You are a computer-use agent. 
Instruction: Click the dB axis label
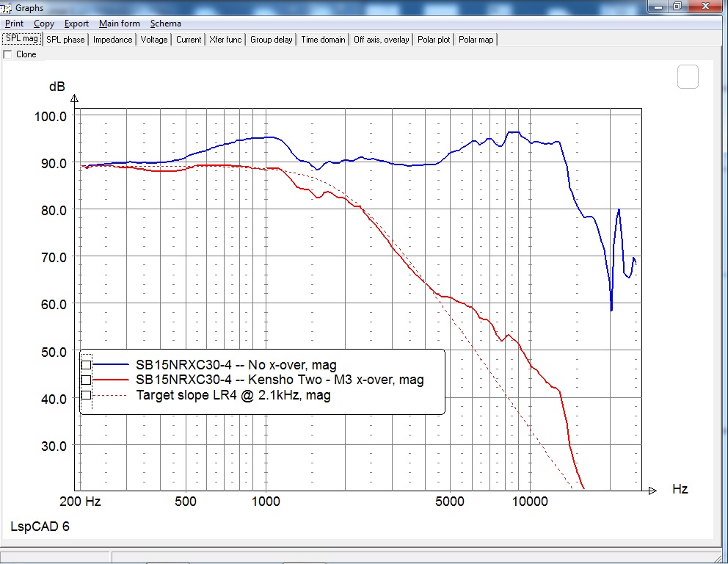point(57,87)
